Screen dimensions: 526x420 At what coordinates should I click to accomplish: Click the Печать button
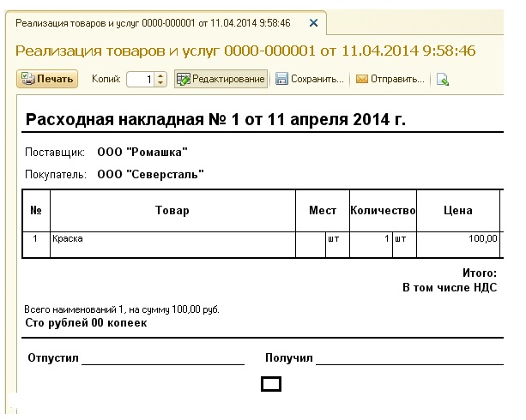pyautogui.click(x=47, y=79)
